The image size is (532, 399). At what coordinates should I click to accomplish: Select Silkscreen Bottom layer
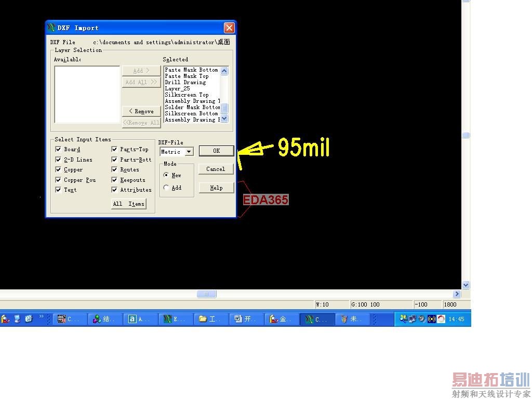click(x=191, y=113)
